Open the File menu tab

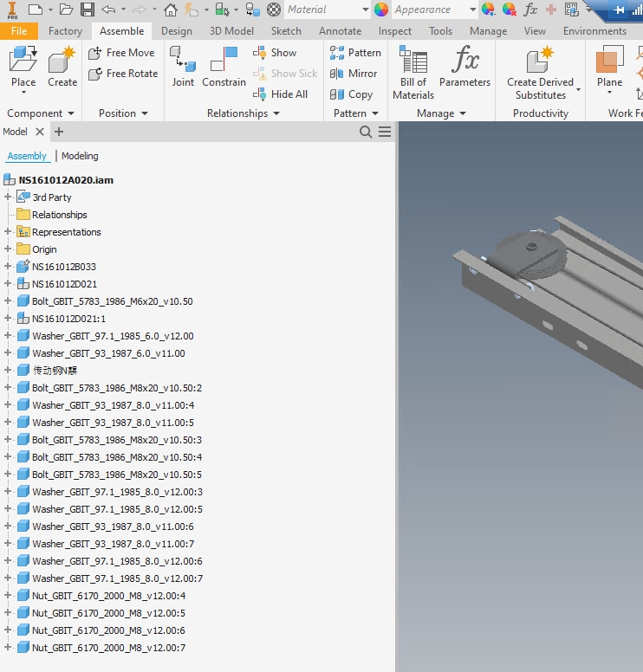point(19,31)
